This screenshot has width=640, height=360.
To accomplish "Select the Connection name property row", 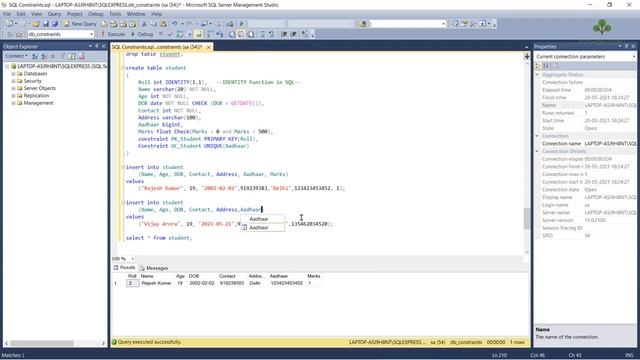I will (585, 144).
